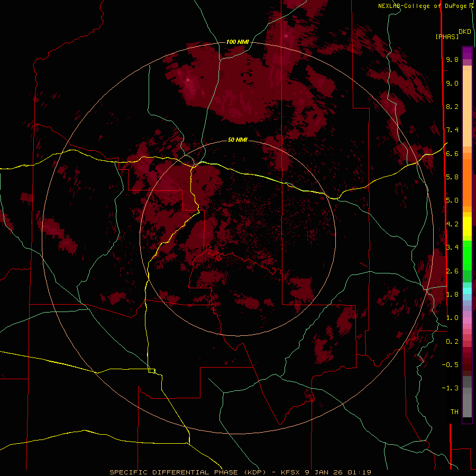
Task: Click the DKD label above the color bar
Action: pos(464,32)
